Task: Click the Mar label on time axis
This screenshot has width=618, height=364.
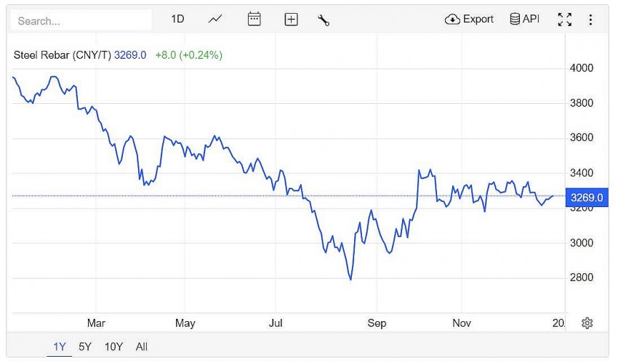Action: pyautogui.click(x=96, y=323)
